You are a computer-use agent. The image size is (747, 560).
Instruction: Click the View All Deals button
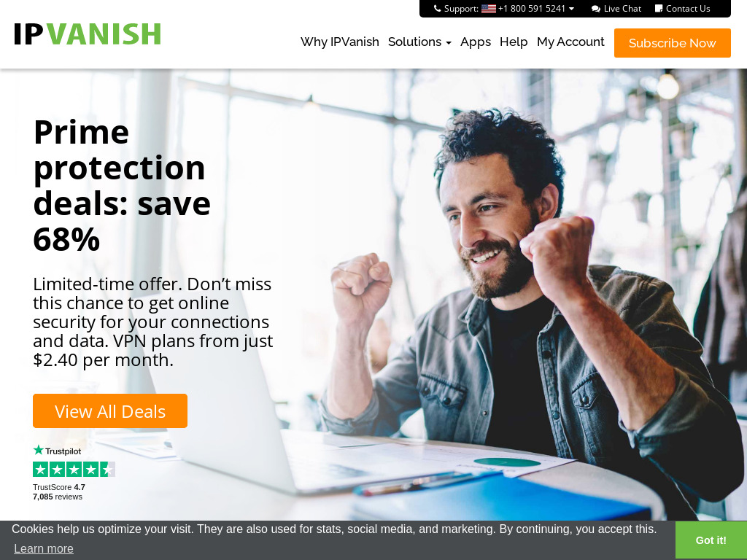110,411
